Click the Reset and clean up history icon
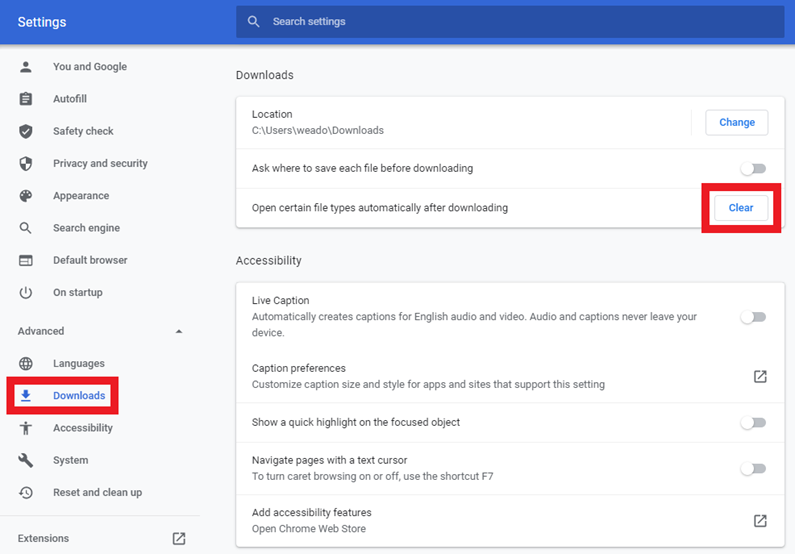Screen dimensions: 795x554 point(26,492)
